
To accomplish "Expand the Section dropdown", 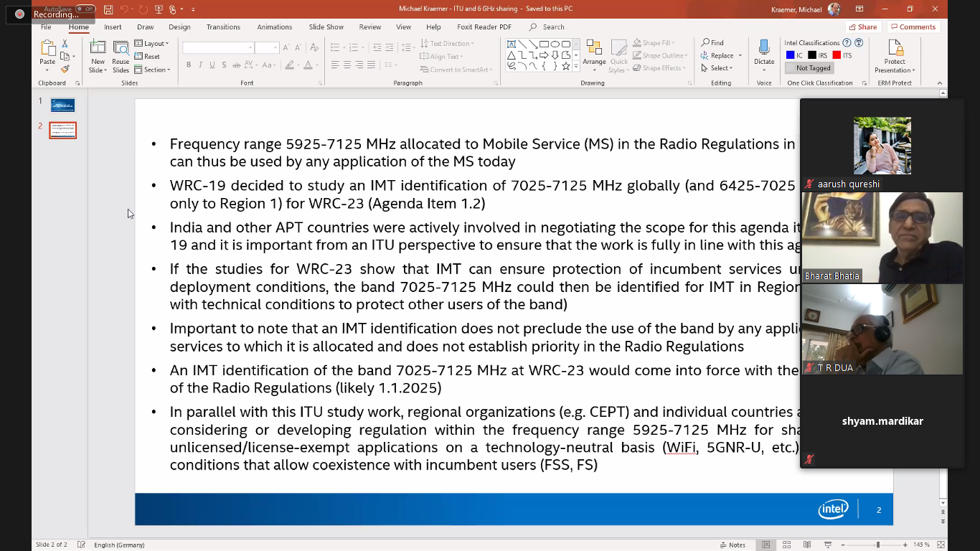I will [x=152, y=70].
